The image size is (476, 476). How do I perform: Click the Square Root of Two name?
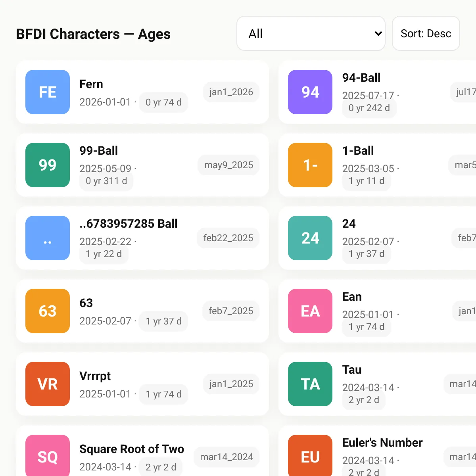(x=132, y=449)
